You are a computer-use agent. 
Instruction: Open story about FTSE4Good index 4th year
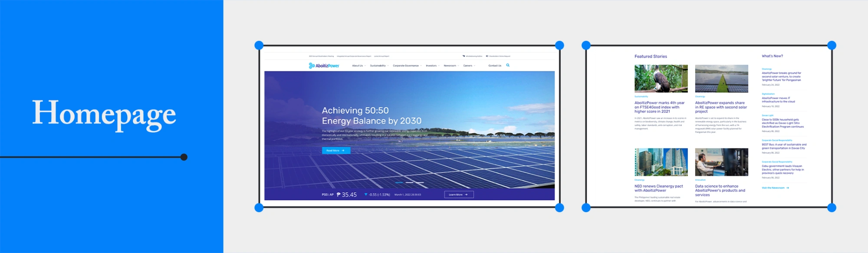(x=659, y=107)
